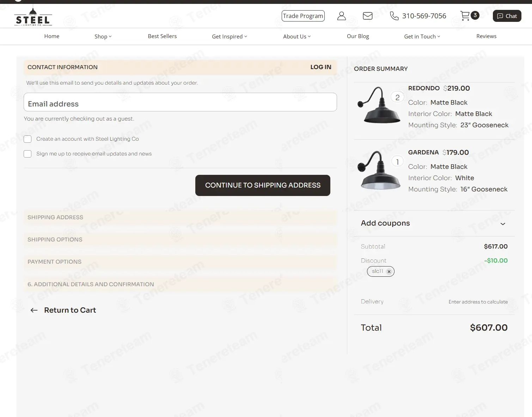The height and width of the screenshot is (417, 532).
Task: Click the Shipping Options section header
Action: 180,240
